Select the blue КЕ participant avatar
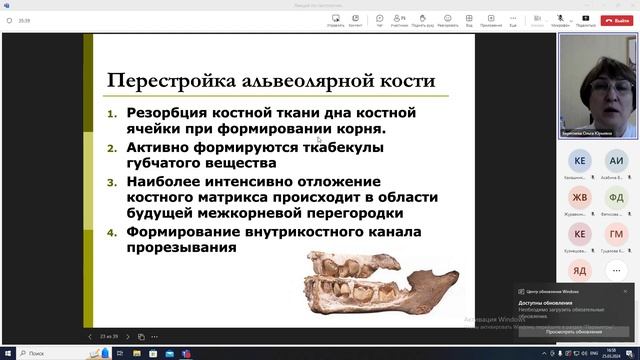The height and width of the screenshot is (360, 640). [580, 161]
